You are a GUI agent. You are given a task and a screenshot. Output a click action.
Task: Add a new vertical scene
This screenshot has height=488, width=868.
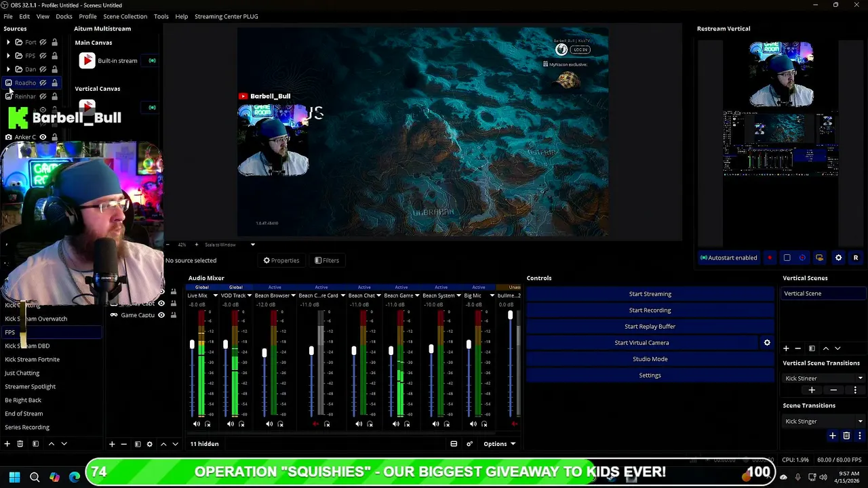coord(786,348)
